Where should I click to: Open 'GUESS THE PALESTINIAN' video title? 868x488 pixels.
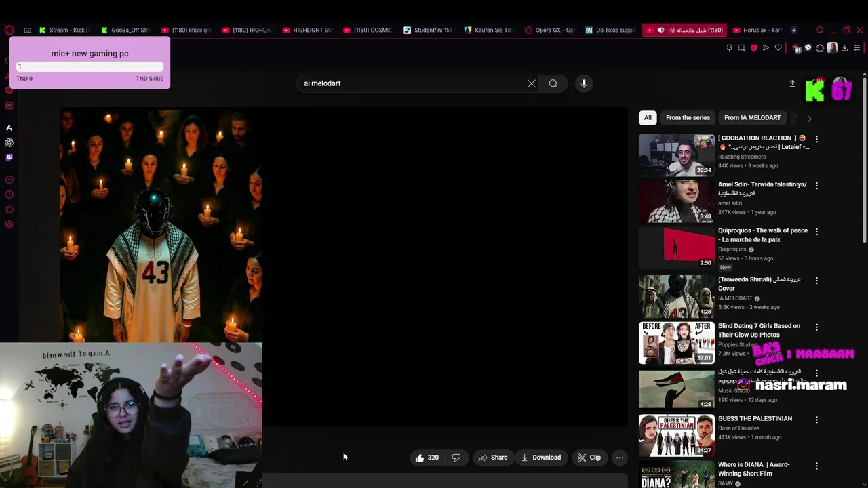755,418
